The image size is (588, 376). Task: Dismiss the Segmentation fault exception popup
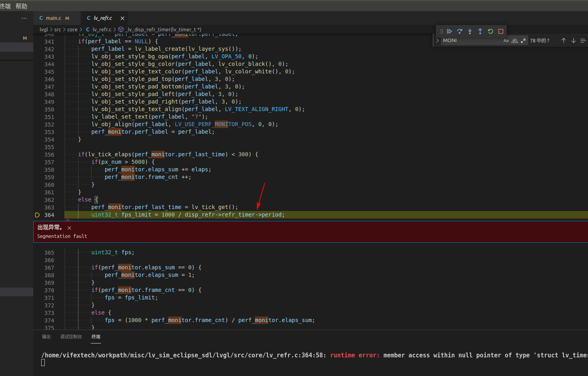point(69,228)
